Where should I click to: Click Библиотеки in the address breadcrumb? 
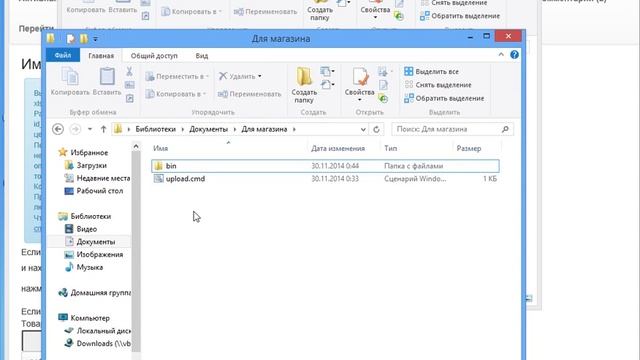pos(156,129)
